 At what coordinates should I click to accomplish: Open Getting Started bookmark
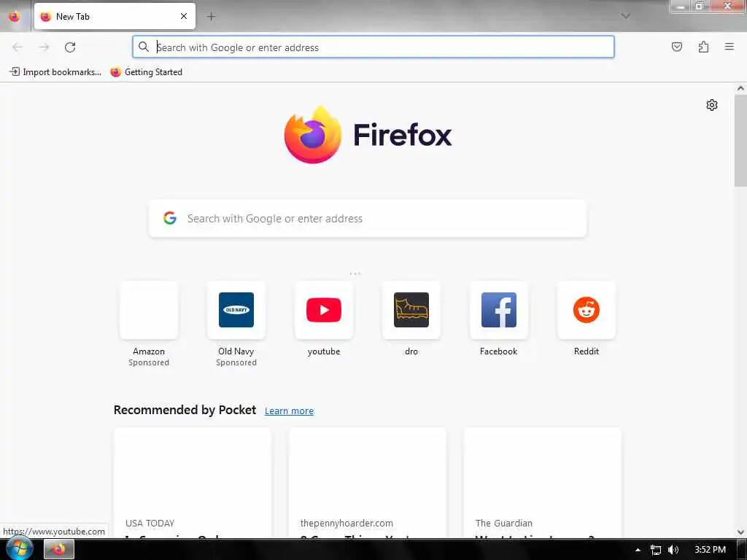(146, 72)
